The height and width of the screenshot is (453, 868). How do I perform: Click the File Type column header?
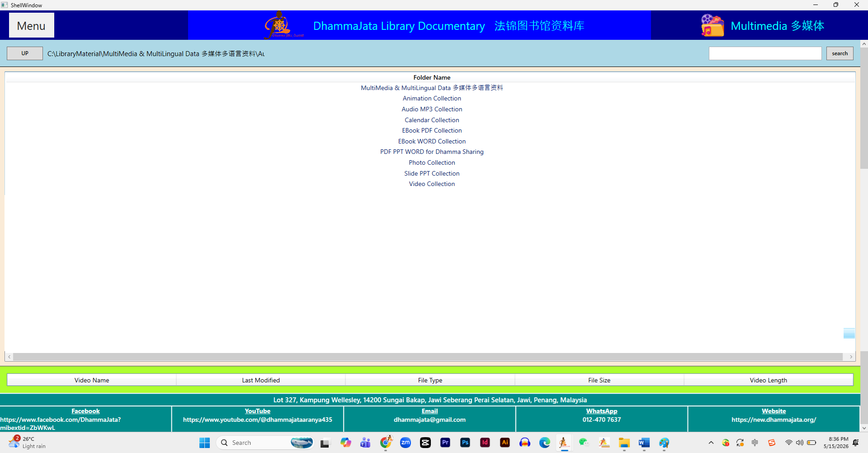(x=430, y=380)
